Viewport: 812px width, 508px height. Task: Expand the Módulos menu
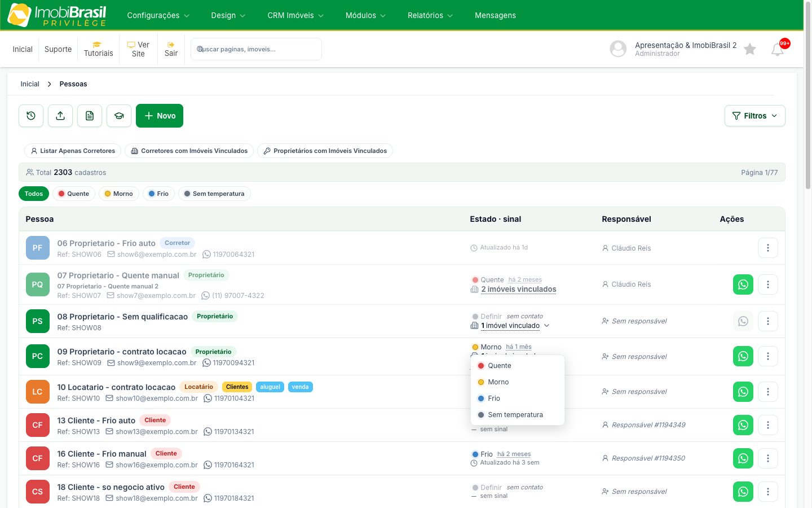point(365,15)
